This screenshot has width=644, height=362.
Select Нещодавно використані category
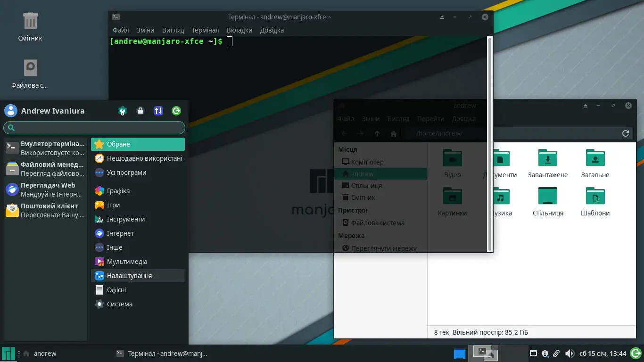pos(138,158)
